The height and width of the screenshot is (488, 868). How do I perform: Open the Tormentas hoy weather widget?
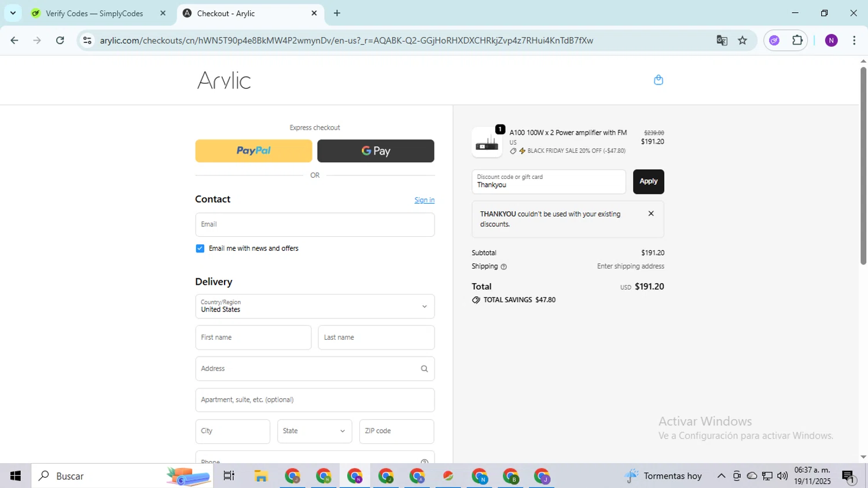coord(663,476)
